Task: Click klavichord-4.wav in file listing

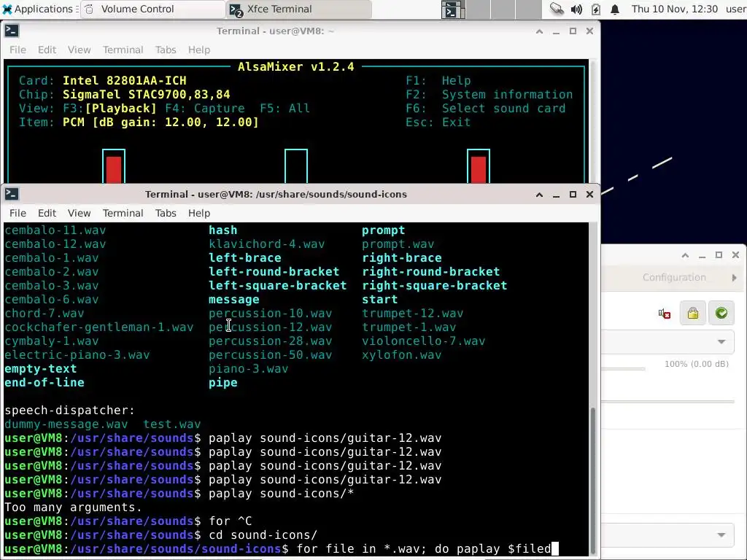Action: [267, 244]
